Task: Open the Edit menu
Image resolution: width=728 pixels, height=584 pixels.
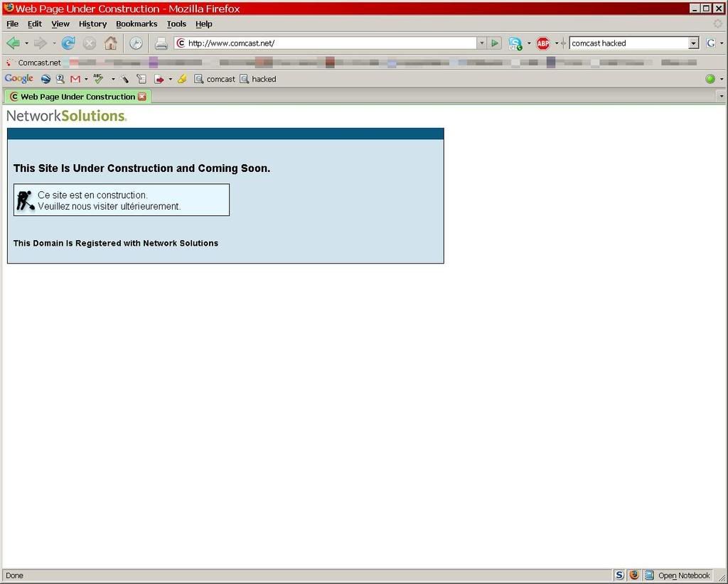Action: [35, 24]
